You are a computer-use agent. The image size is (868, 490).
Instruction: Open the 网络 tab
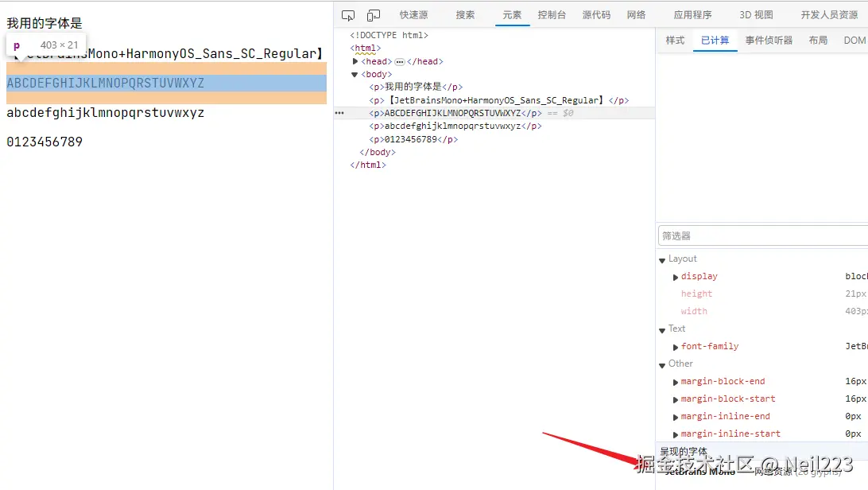click(636, 15)
